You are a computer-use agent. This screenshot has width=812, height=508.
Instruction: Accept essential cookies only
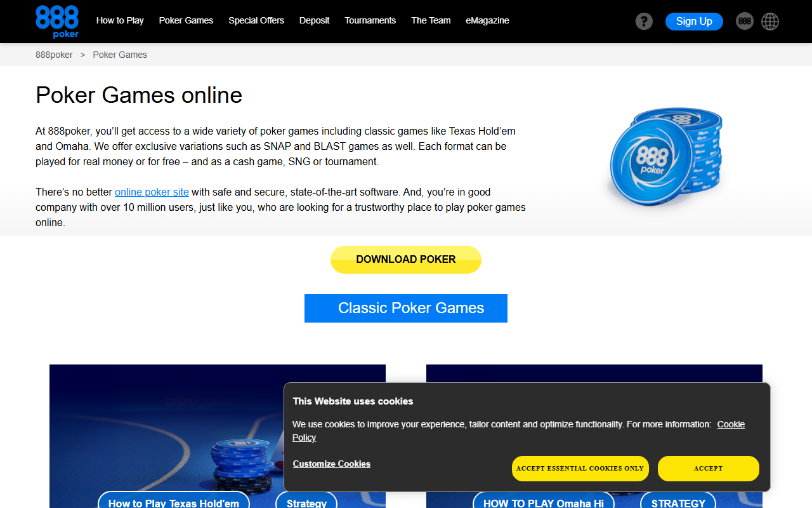pos(580,469)
